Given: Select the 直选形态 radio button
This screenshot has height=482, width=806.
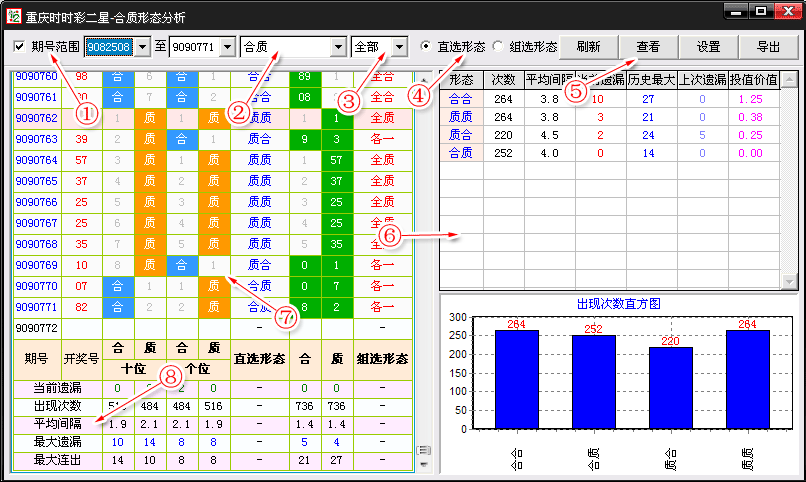Looking at the screenshot, I should pyautogui.click(x=427, y=47).
